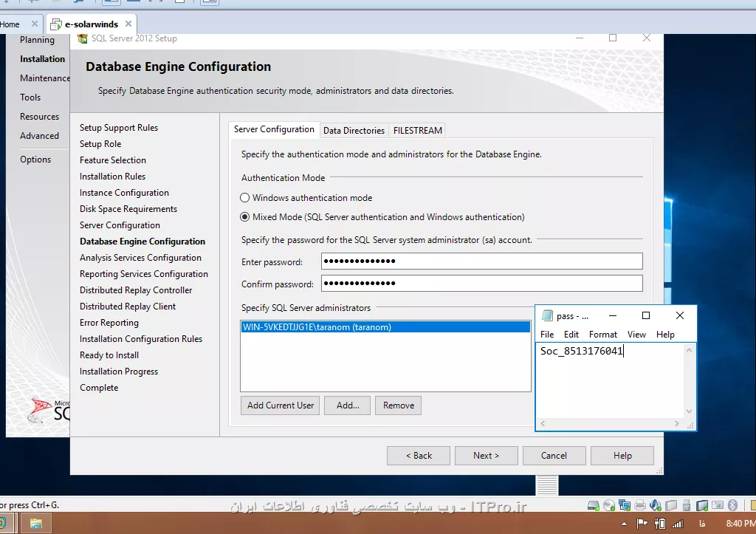Click the network signal tray icon

[x=678, y=524]
